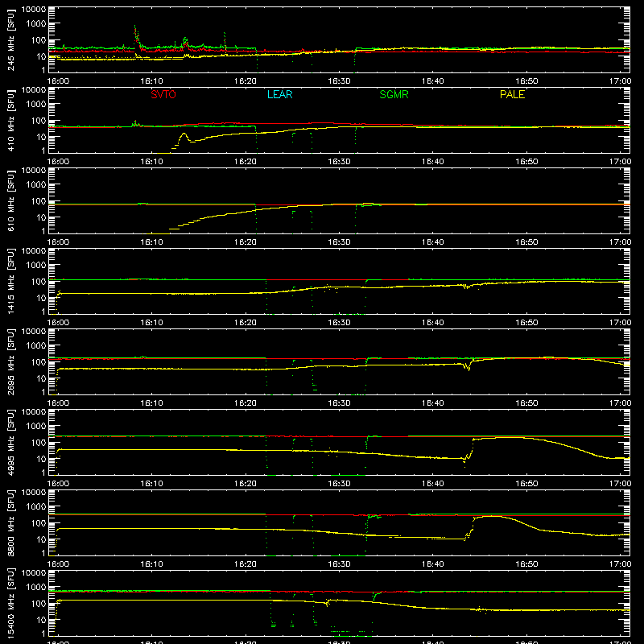Select the 245 MHz [SFU] axis title
This screenshot has height=644, width=644.
(x=11, y=39)
